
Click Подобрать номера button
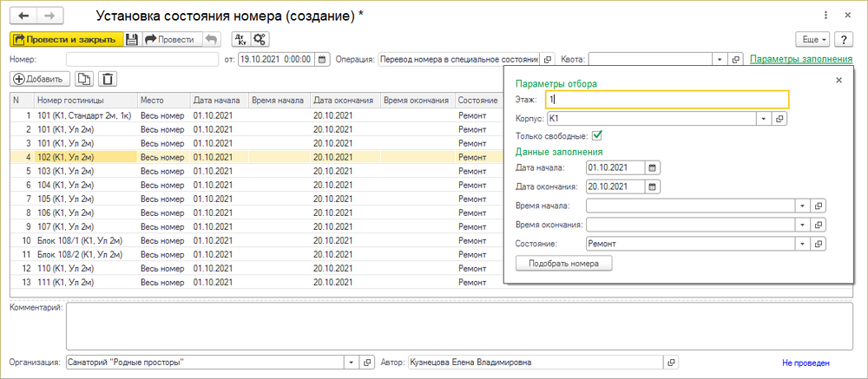564,264
